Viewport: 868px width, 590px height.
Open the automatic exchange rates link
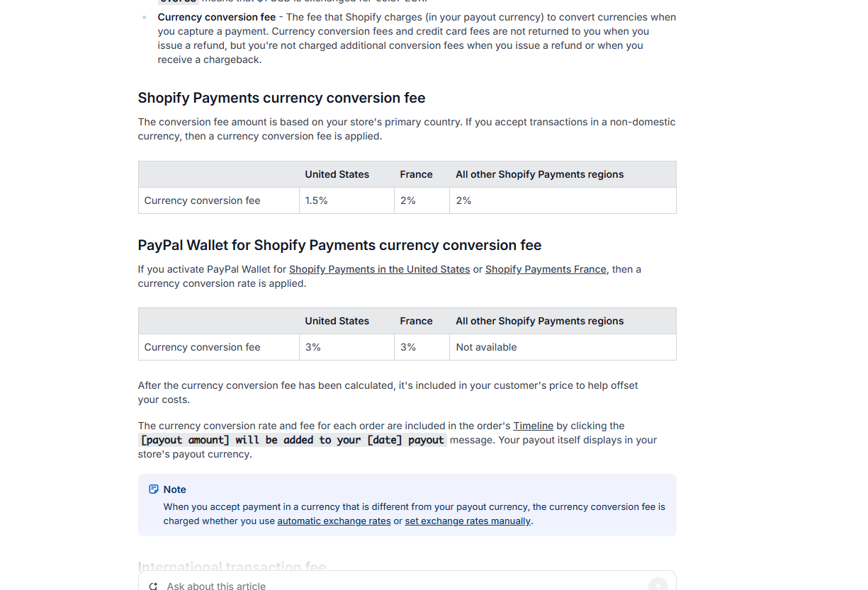pyautogui.click(x=334, y=521)
